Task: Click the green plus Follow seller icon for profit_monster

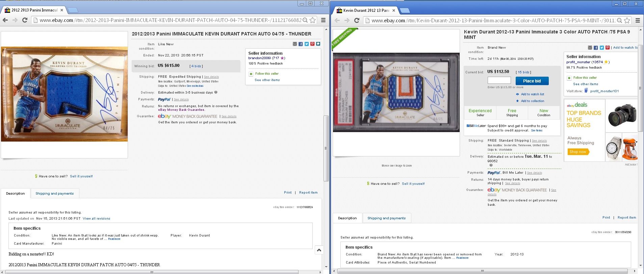Action: [x=569, y=78]
